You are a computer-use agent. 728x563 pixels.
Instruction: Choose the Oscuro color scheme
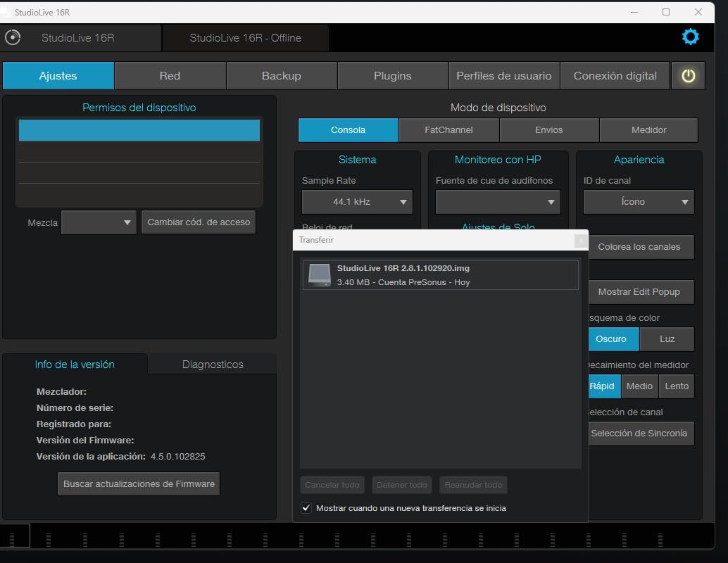[x=614, y=339]
